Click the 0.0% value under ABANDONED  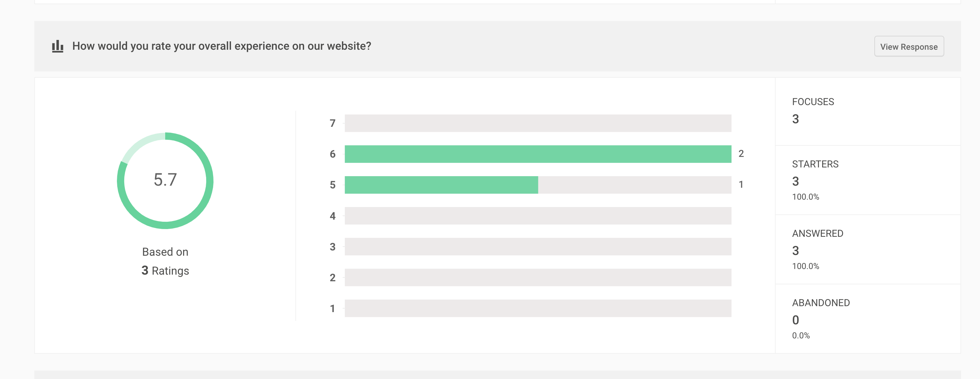pyautogui.click(x=800, y=336)
